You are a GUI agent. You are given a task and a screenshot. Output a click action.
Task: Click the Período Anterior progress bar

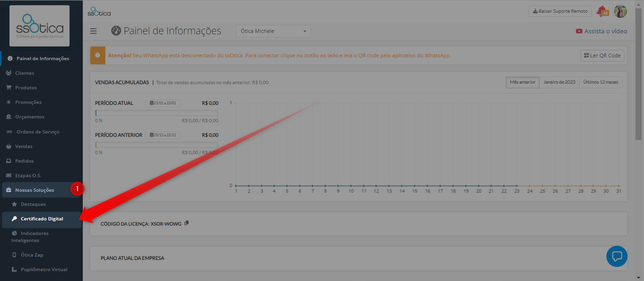pyautogui.click(x=157, y=145)
